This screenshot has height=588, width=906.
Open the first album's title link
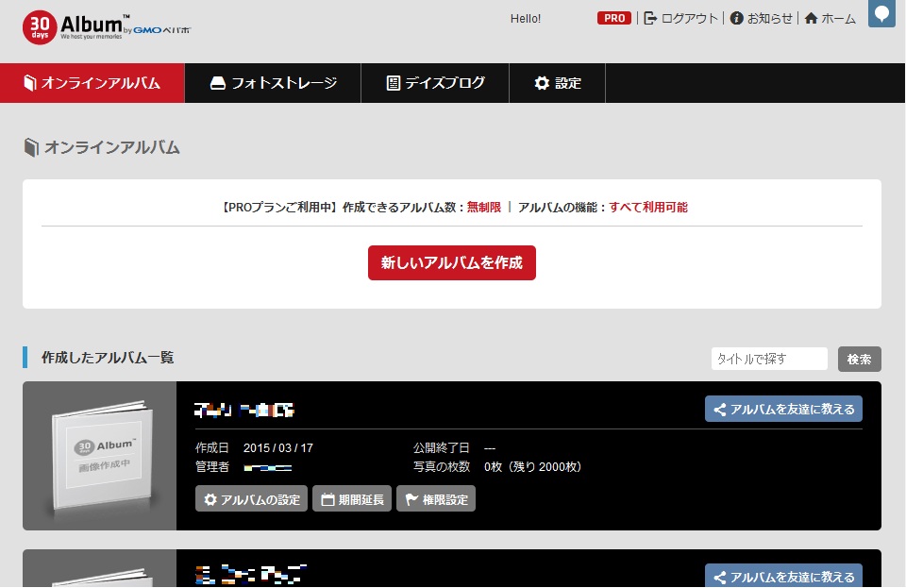coord(244,410)
